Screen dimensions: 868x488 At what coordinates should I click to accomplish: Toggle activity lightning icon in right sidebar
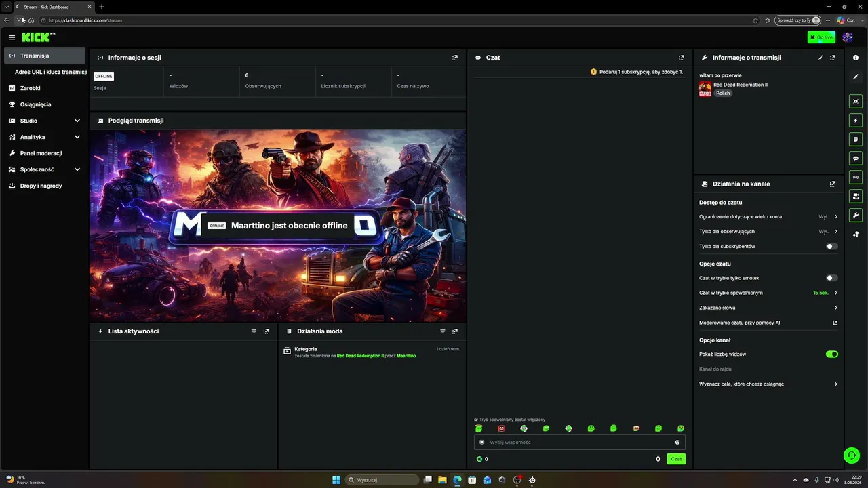pyautogui.click(x=856, y=120)
